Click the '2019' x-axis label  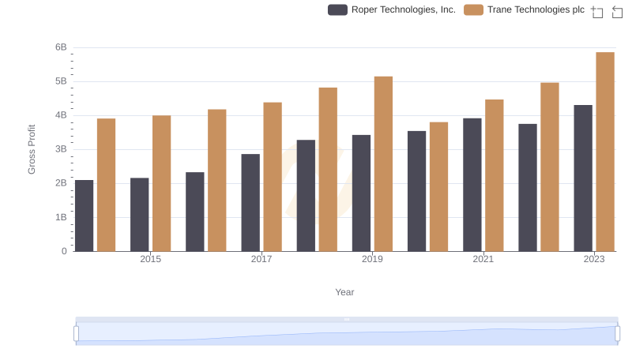372,259
